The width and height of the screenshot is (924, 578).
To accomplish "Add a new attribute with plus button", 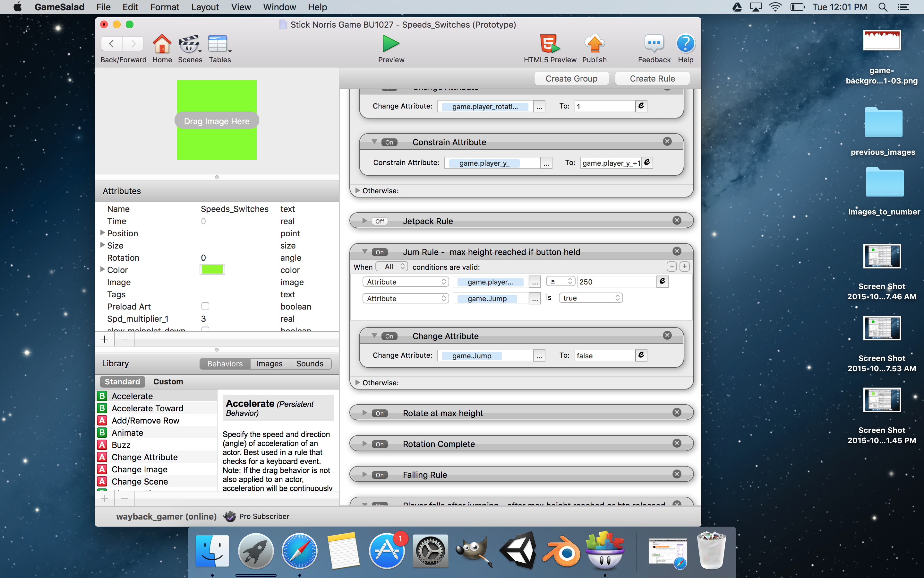I will (105, 339).
